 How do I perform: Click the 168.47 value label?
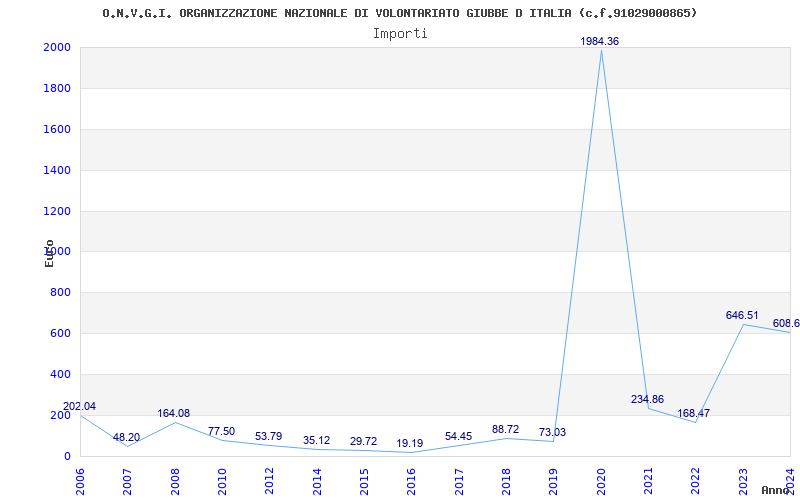click(x=693, y=413)
